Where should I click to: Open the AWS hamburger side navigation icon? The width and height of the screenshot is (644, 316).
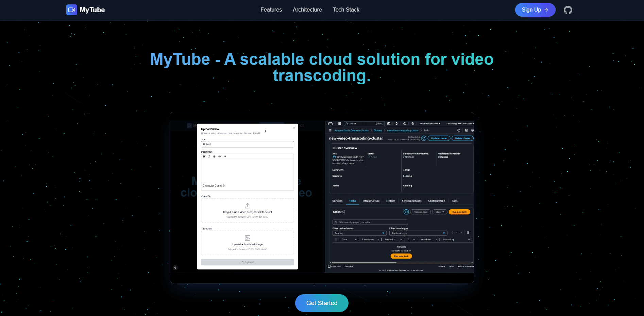(x=330, y=130)
